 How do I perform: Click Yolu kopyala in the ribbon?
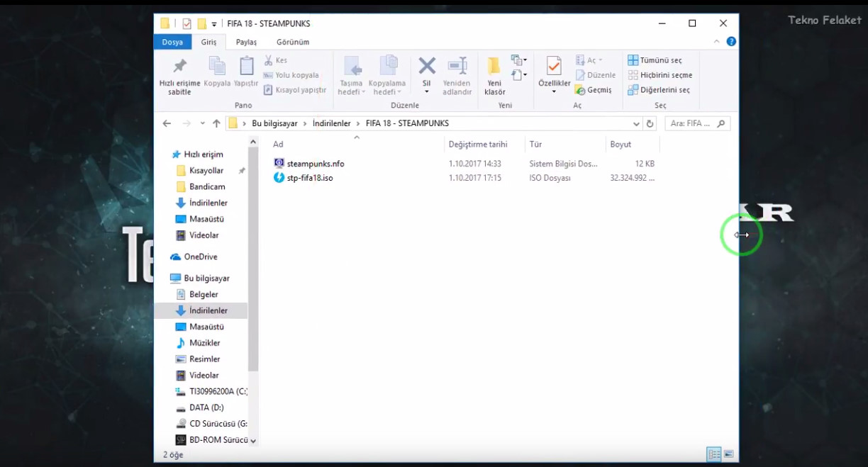(x=291, y=75)
